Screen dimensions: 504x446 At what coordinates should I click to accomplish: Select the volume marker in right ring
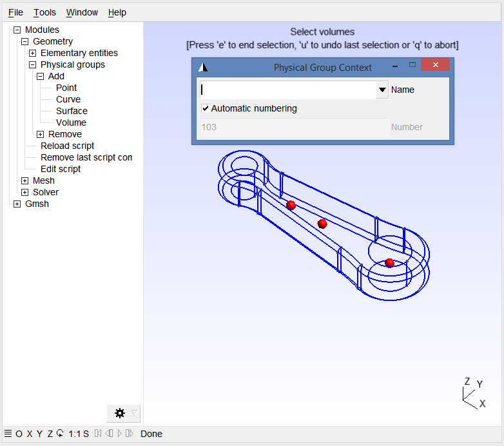[389, 263]
